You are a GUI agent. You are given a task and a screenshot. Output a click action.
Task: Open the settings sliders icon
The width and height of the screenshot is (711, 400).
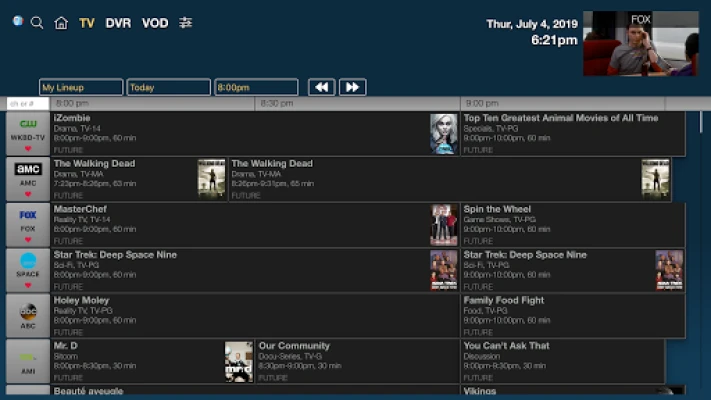185,23
